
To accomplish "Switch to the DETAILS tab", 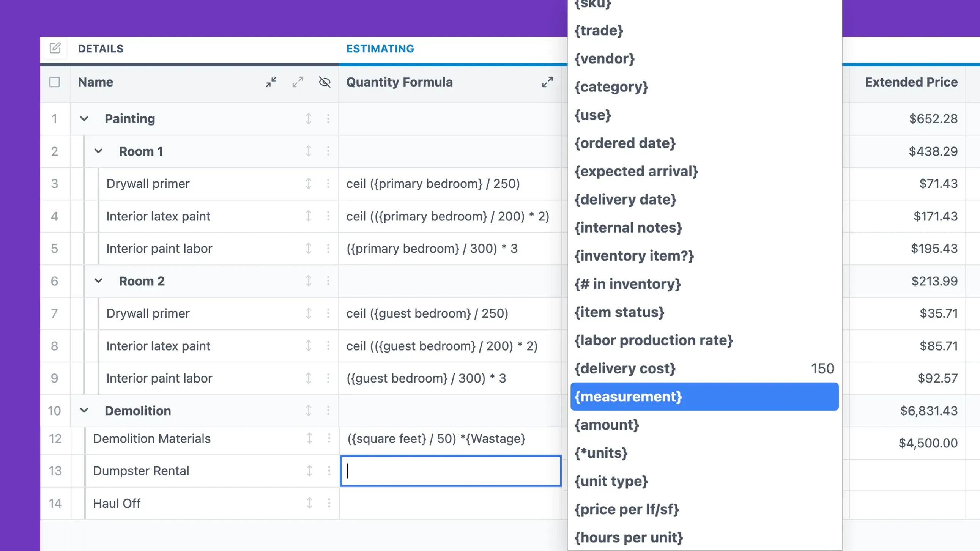I will 101,49.
